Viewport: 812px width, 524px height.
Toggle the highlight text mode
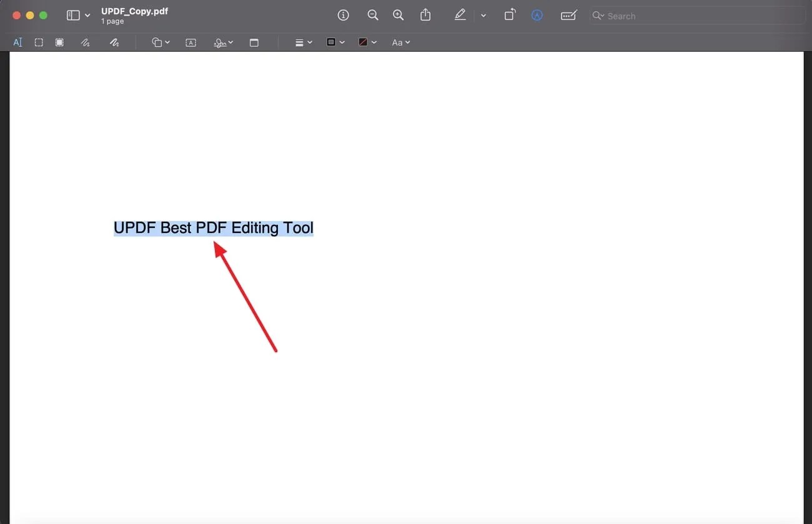pyautogui.click(x=460, y=14)
